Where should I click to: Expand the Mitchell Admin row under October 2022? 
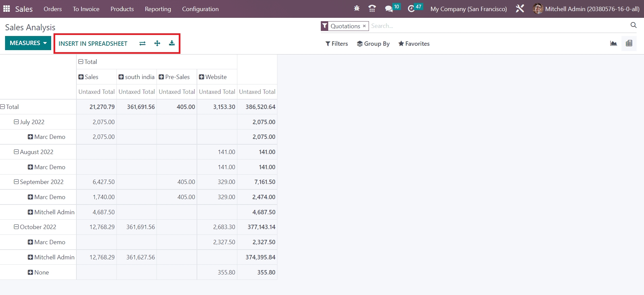[x=30, y=257]
